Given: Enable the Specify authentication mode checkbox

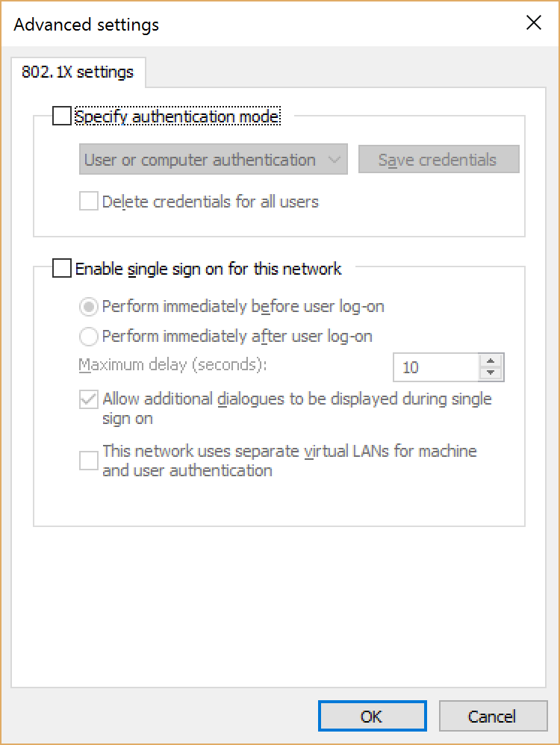Looking at the screenshot, I should pos(62,116).
